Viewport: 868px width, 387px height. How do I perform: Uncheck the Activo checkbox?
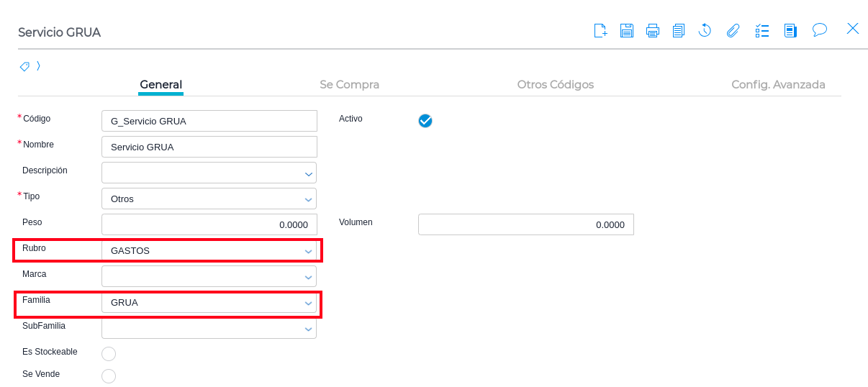(425, 121)
